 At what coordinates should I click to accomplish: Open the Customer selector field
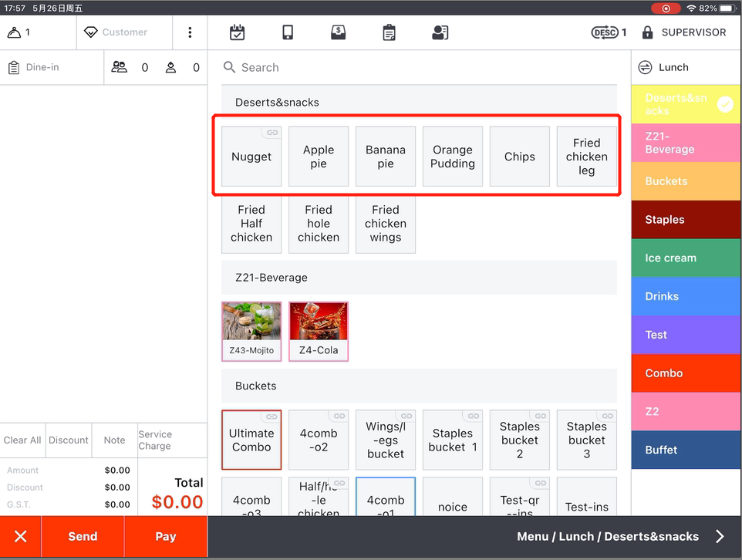[123, 32]
